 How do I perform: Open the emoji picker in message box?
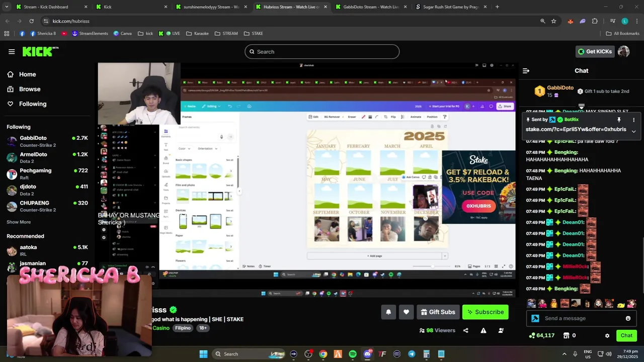tap(628, 318)
